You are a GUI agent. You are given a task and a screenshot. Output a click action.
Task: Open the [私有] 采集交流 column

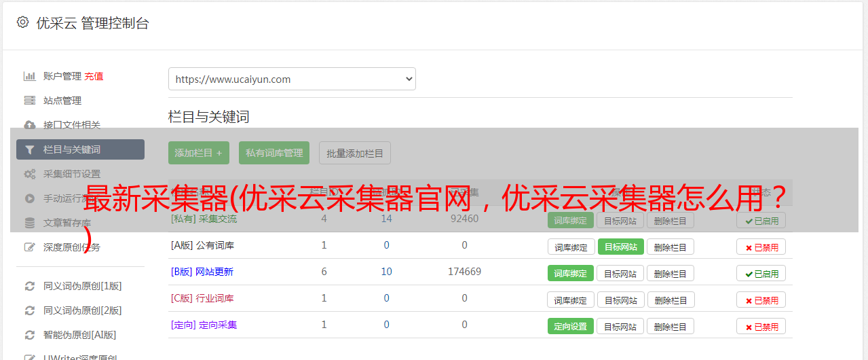(x=204, y=219)
